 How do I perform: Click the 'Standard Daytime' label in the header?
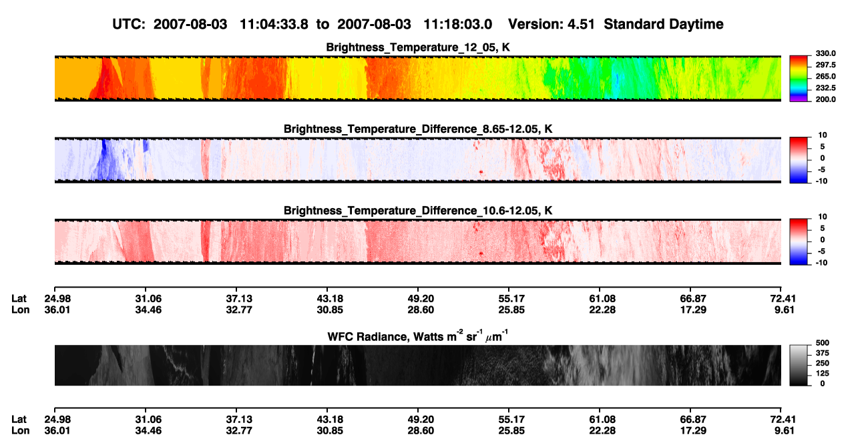pyautogui.click(x=664, y=25)
